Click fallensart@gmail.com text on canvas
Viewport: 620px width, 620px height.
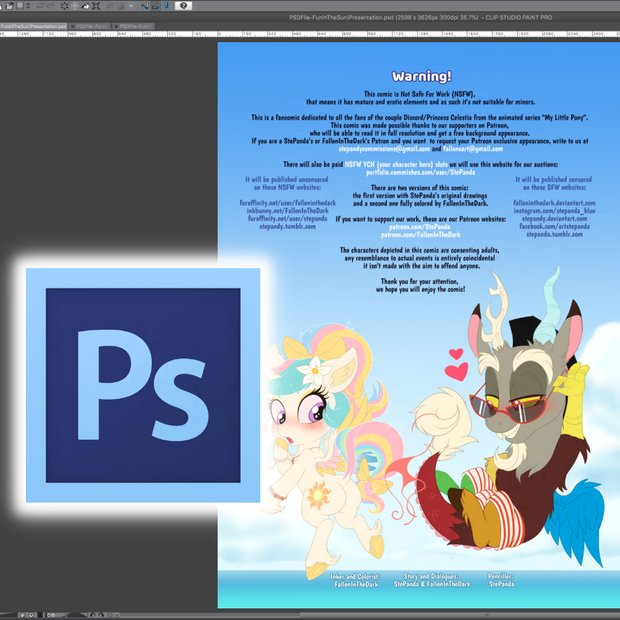click(473, 149)
